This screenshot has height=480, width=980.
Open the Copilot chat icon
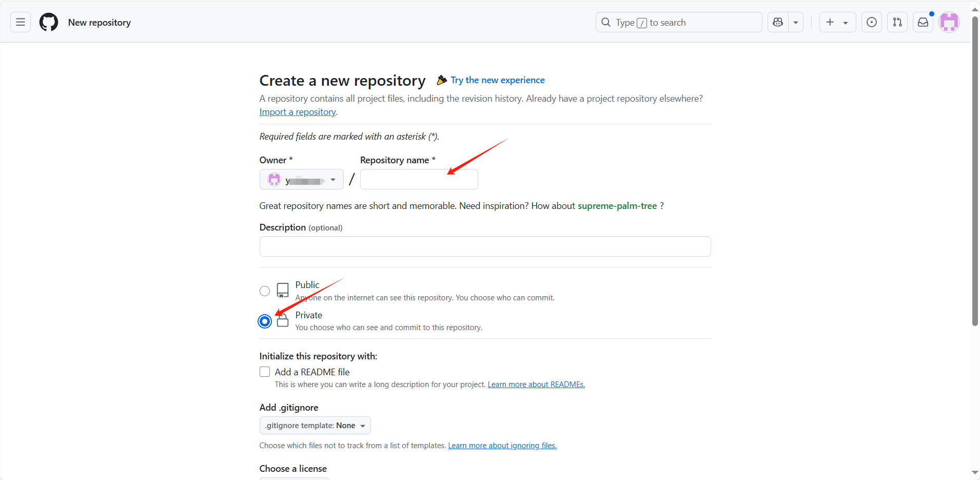pos(778,22)
